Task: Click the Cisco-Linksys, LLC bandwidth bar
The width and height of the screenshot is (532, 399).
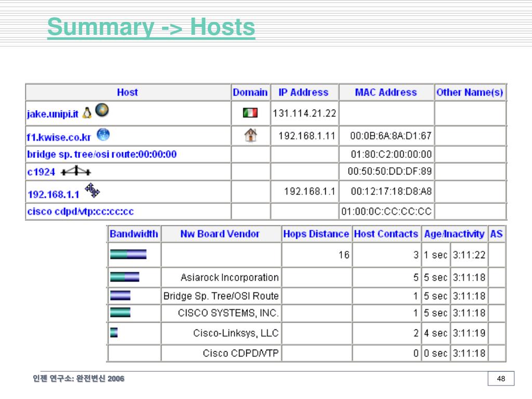Action: click(114, 332)
